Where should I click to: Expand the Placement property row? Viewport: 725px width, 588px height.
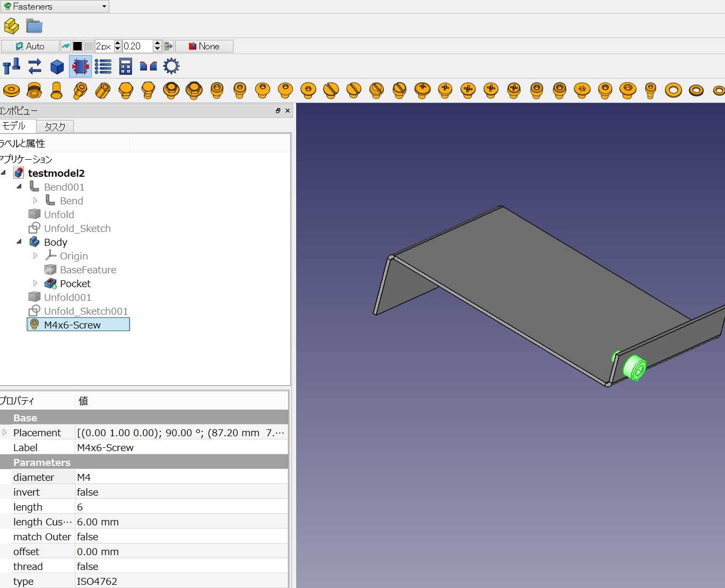5,432
